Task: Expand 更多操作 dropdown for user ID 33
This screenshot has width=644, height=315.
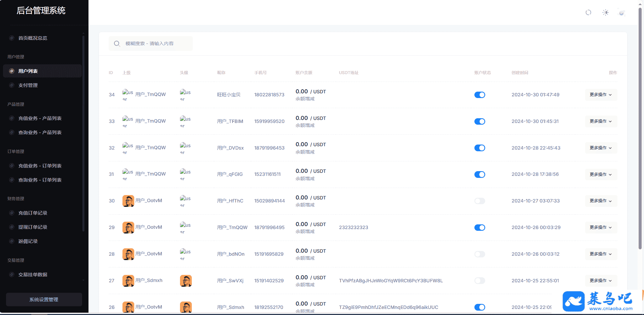Action: [601, 121]
